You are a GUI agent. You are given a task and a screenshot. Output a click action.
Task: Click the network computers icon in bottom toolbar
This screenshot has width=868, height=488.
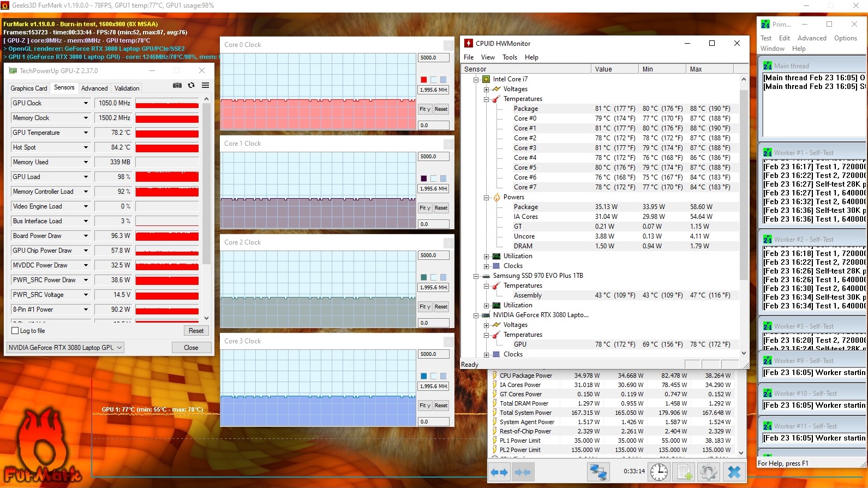pos(598,472)
